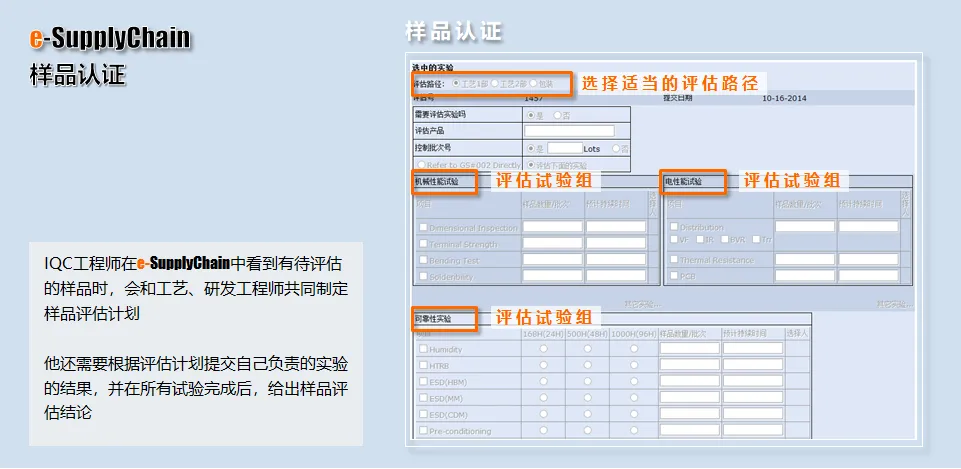Click sample quantity field for Humidity
This screenshot has width=961, height=469.
(x=689, y=348)
